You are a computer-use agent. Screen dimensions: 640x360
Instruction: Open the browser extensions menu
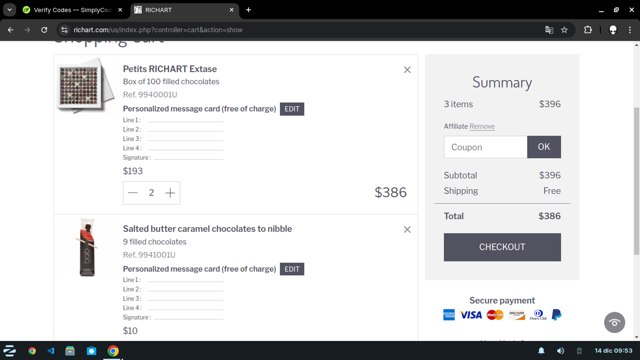588,30
